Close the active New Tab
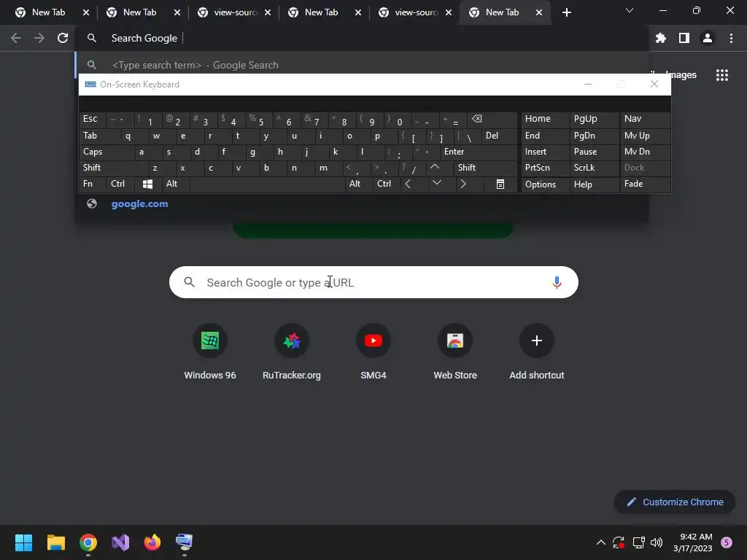 tap(539, 12)
